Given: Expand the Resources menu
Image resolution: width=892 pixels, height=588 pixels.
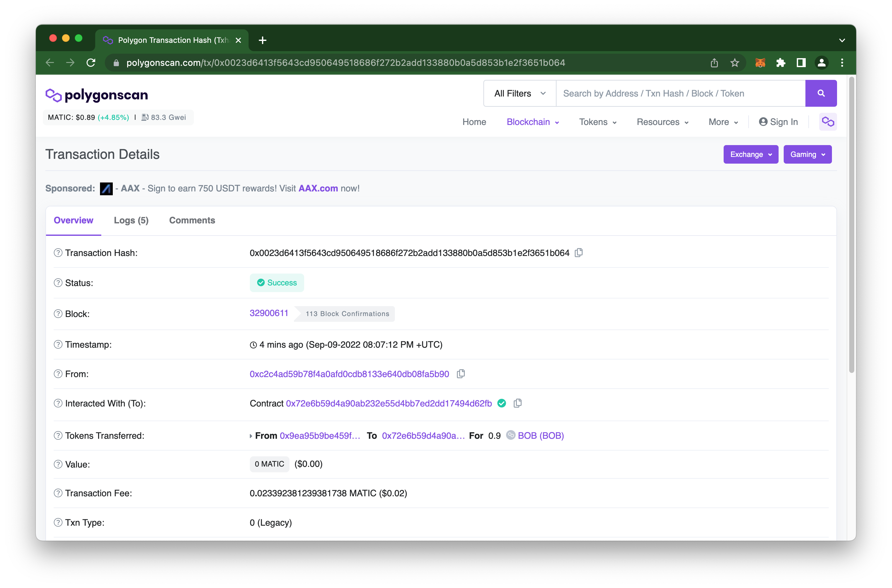Looking at the screenshot, I should 663,122.
